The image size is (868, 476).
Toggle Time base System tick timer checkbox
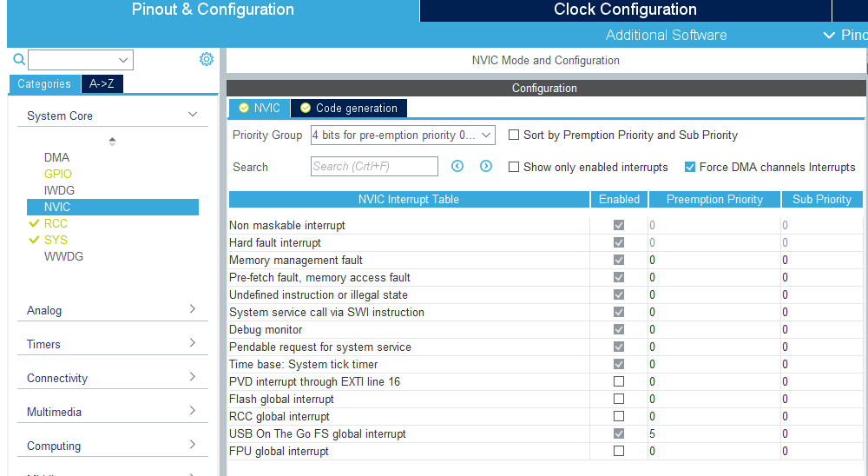pyautogui.click(x=619, y=364)
